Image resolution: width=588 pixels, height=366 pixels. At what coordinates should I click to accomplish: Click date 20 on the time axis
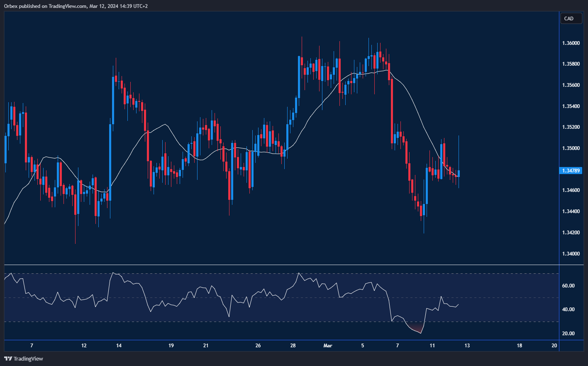[554, 346]
